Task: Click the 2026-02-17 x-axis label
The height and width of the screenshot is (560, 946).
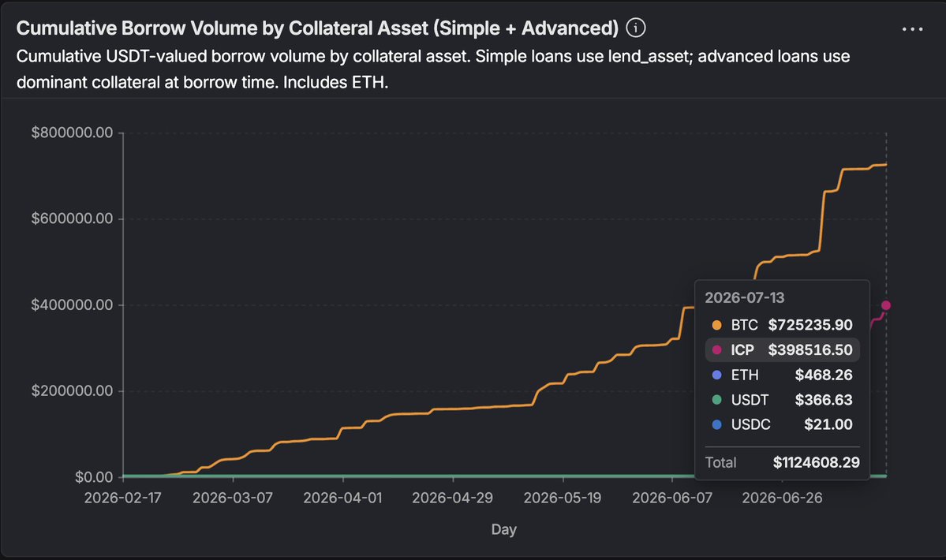Action: (x=122, y=498)
